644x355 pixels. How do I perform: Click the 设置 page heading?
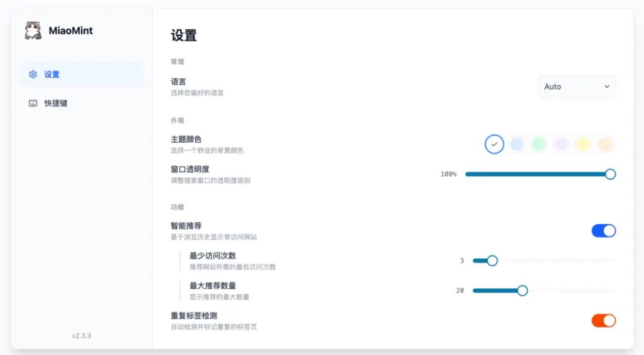click(184, 35)
